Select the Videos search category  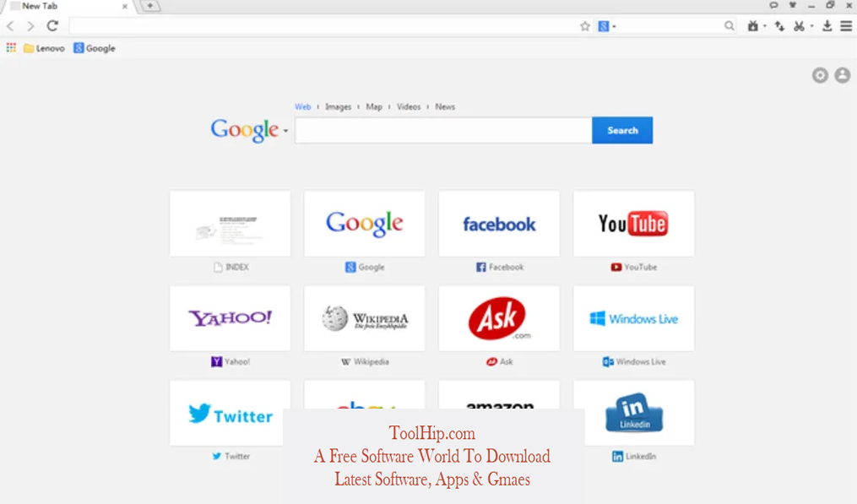tap(409, 106)
